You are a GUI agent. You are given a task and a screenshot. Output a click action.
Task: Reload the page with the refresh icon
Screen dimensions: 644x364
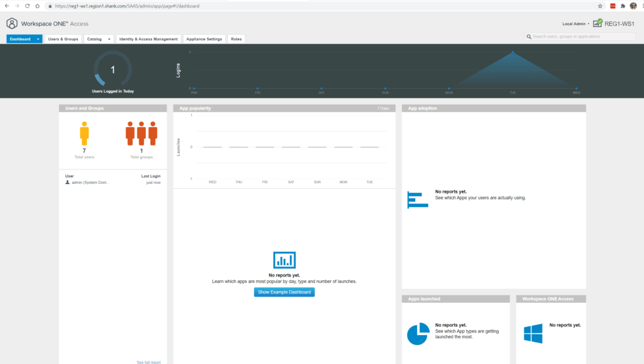coord(28,6)
